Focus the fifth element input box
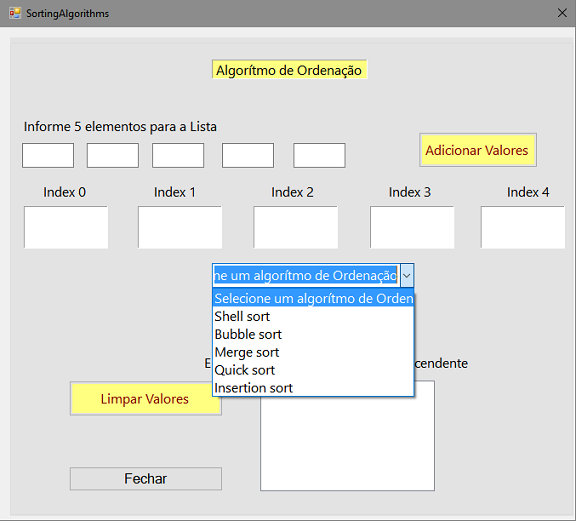The image size is (576, 521). click(319, 155)
